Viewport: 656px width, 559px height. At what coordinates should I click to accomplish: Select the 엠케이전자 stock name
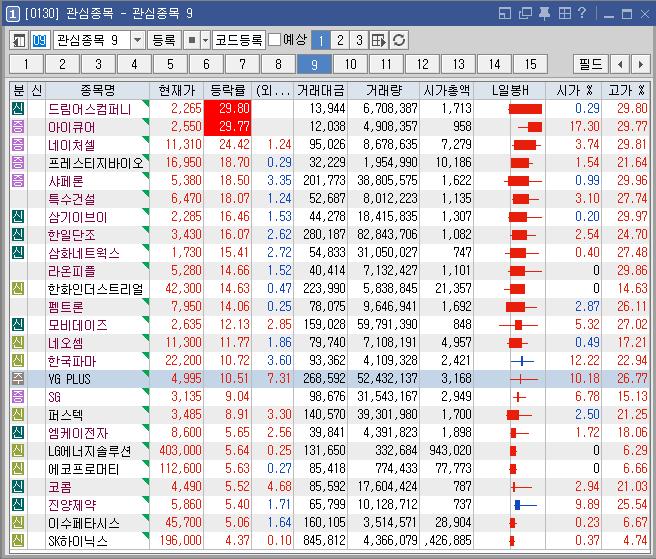(78, 433)
